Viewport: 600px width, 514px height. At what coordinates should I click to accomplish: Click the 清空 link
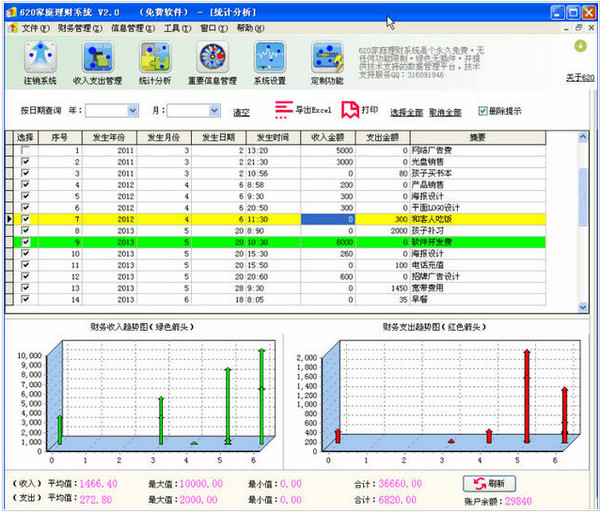click(241, 113)
